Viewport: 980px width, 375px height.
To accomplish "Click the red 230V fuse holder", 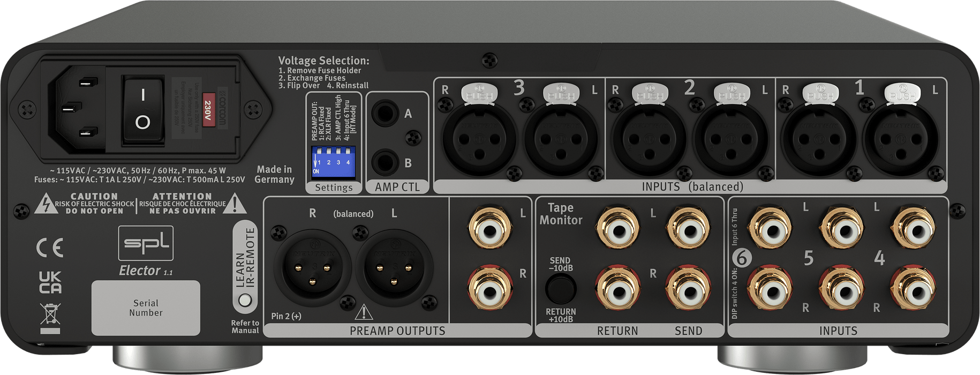I will pyautogui.click(x=208, y=112).
